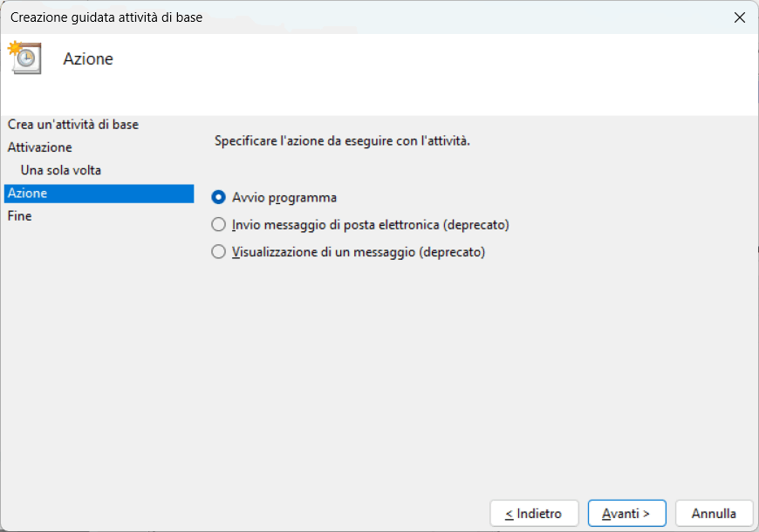
Task: Choose the Invio messaggio di posta elettronica radio circle
Action: tap(219, 225)
